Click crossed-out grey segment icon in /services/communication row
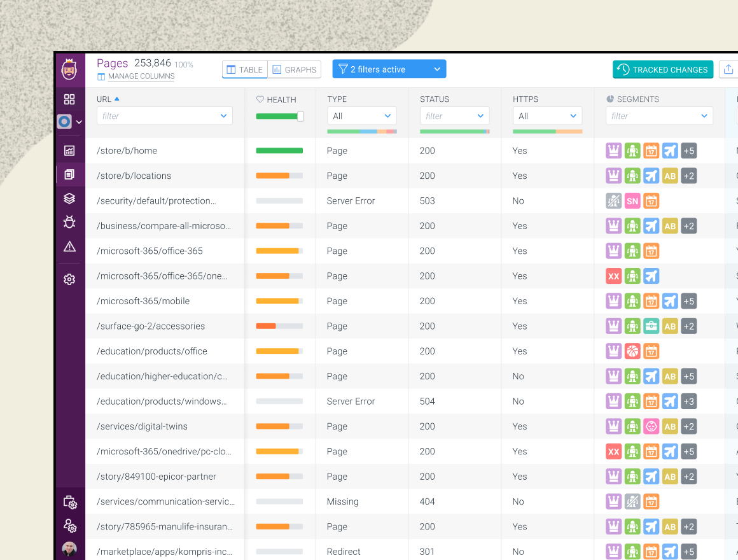Viewport: 738px width, 560px height. point(632,501)
